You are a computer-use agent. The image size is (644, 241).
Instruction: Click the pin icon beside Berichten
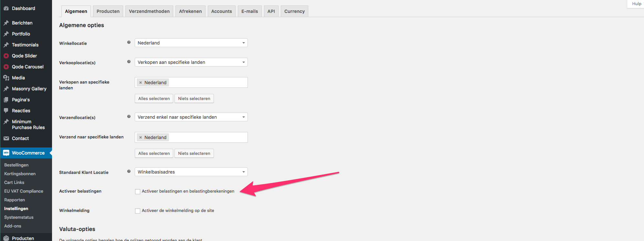6,23
